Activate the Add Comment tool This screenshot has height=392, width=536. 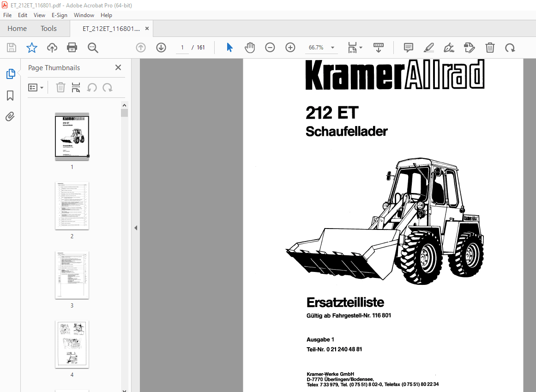[408, 48]
